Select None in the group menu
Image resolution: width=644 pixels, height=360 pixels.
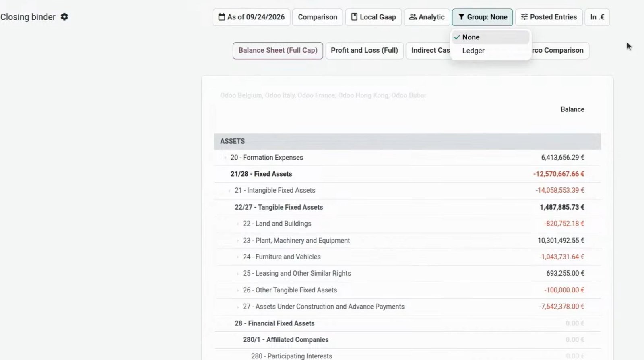[491, 37]
